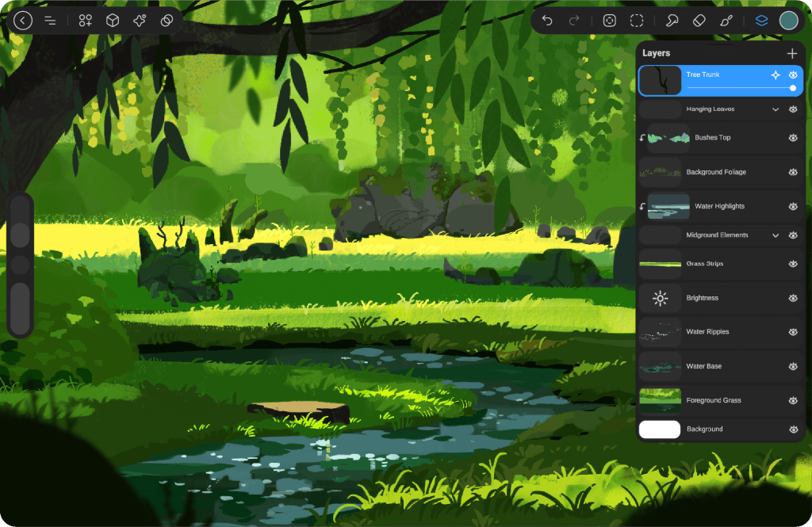Hide the Background layer
This screenshot has width=812, height=527.
coord(793,430)
